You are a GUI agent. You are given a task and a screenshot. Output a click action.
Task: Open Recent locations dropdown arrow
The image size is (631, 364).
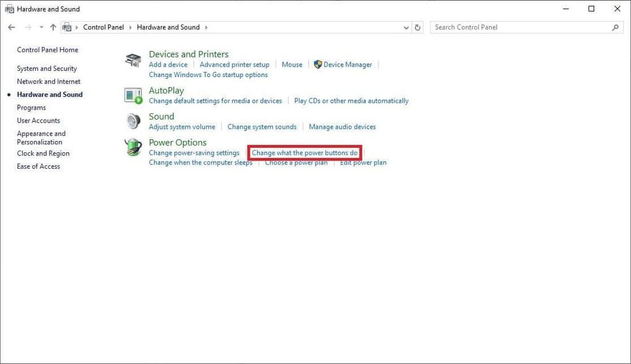[x=41, y=27]
